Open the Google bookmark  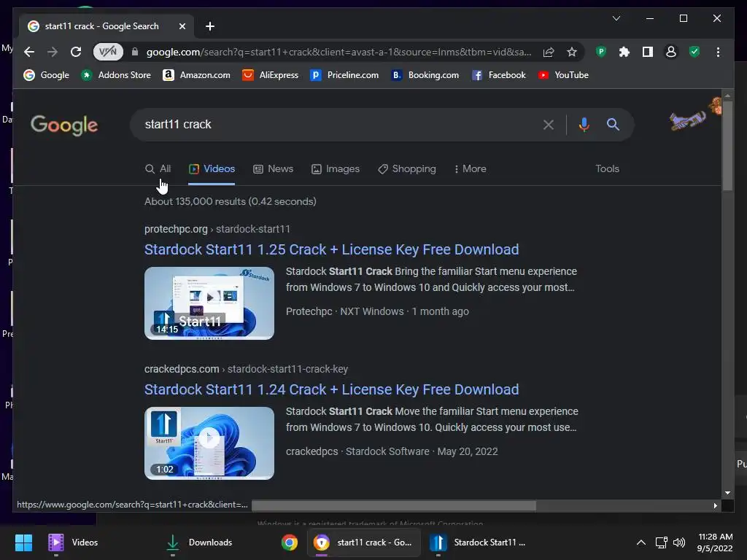pyautogui.click(x=47, y=75)
